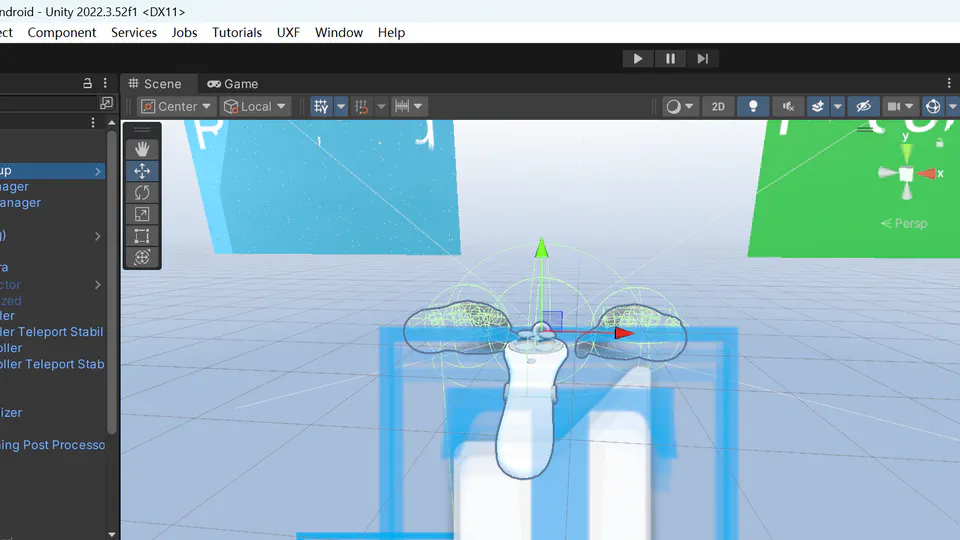
Task: Open snap increment ruler icon
Action: tap(402, 107)
